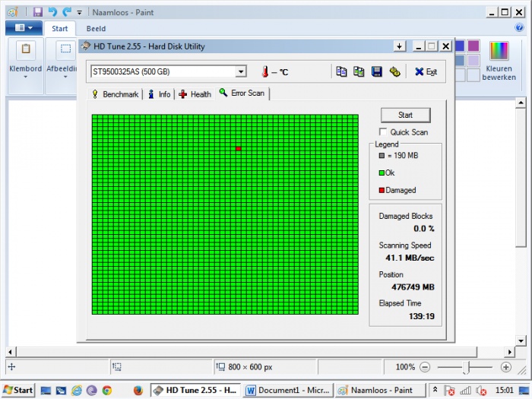Click the thermometer temperature icon
The height and width of the screenshot is (399, 532).
tap(265, 71)
